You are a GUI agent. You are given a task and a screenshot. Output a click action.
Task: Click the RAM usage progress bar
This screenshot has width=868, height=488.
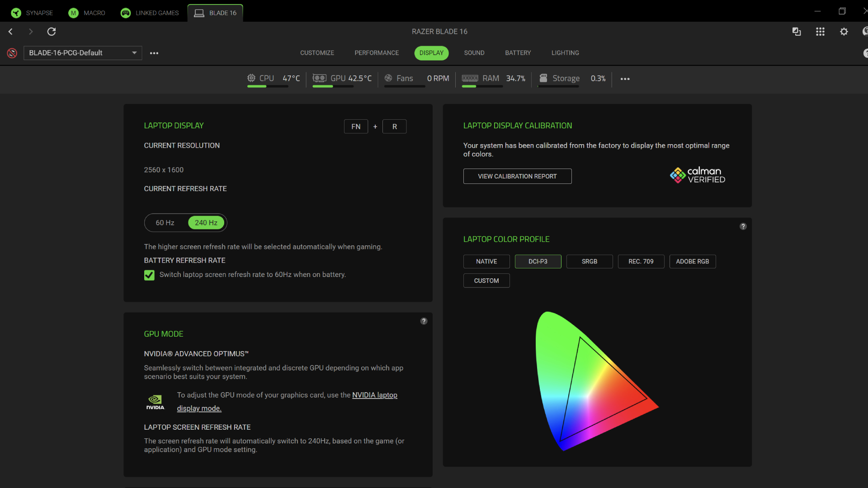pyautogui.click(x=482, y=86)
